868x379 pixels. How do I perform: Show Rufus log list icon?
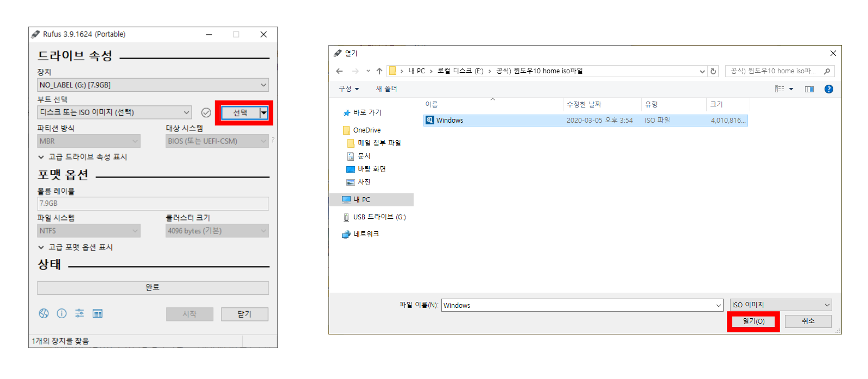point(98,313)
